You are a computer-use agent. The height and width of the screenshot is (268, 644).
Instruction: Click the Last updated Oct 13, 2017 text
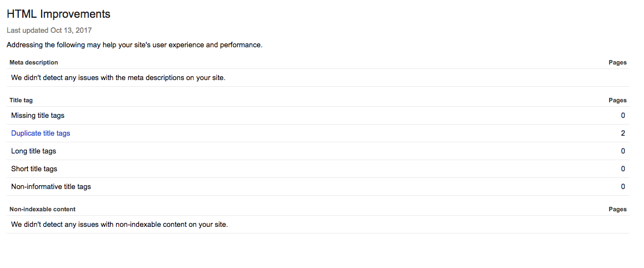tap(49, 31)
